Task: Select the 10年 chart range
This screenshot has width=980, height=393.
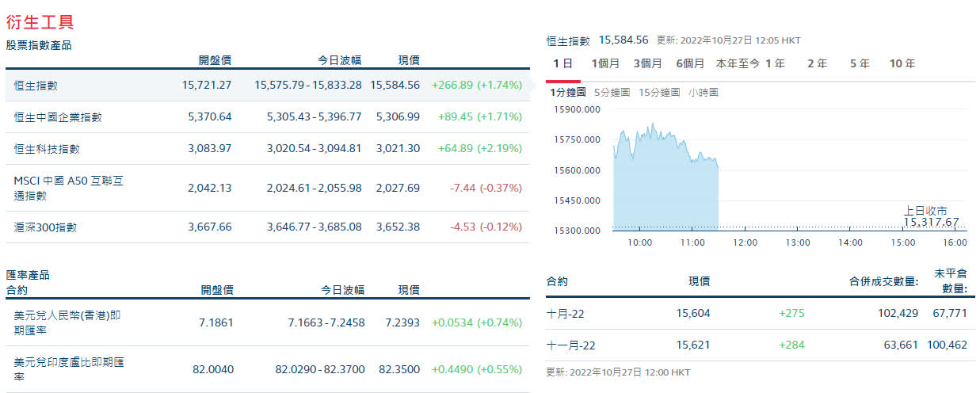Action: click(x=902, y=64)
